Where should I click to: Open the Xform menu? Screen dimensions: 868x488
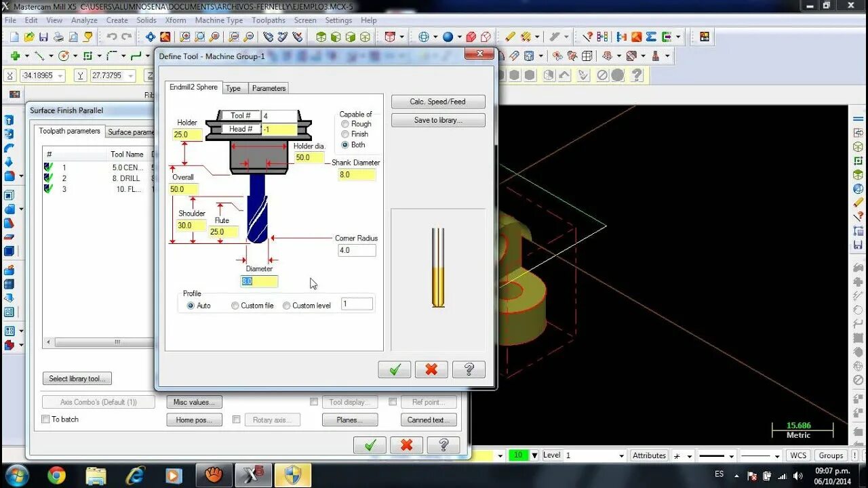tap(176, 20)
